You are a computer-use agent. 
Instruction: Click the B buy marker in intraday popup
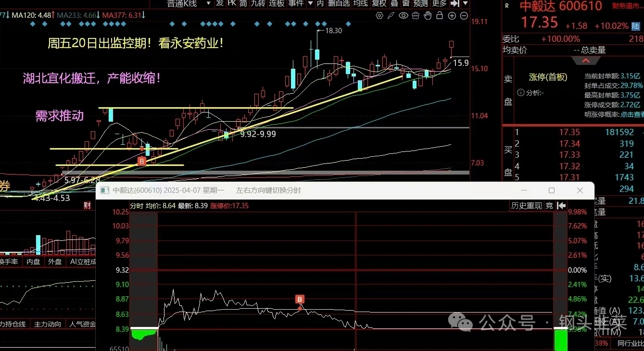[300, 300]
